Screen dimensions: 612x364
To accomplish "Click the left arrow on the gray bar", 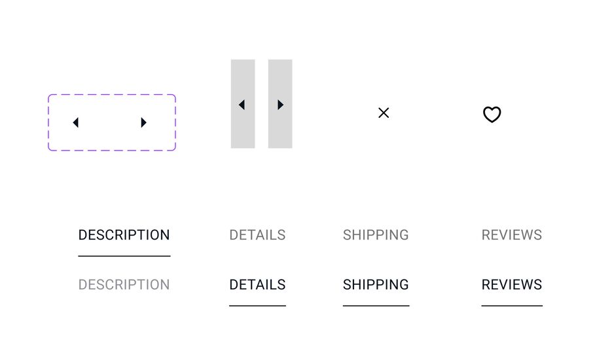I will (242, 105).
